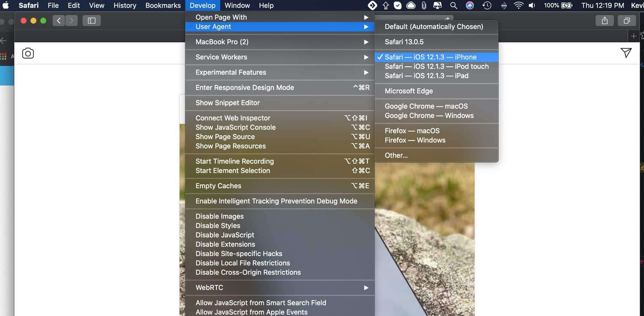Choose Show JavaScript Console

tap(280, 127)
